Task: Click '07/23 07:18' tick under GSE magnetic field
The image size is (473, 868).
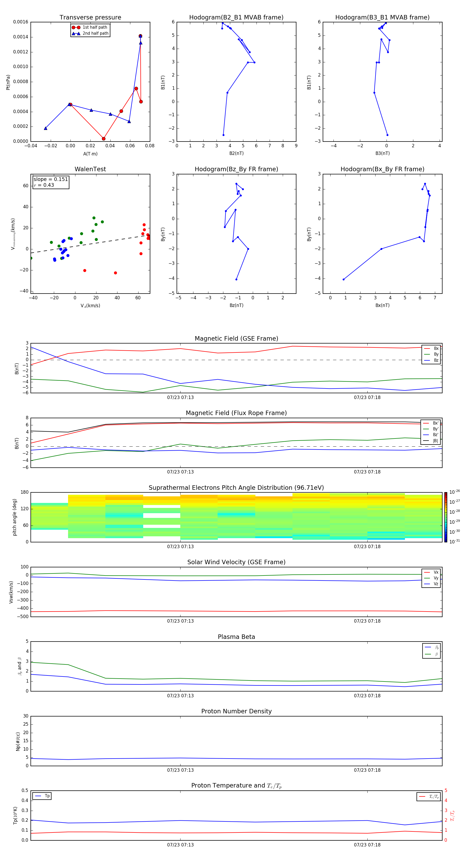Action: coord(367,398)
